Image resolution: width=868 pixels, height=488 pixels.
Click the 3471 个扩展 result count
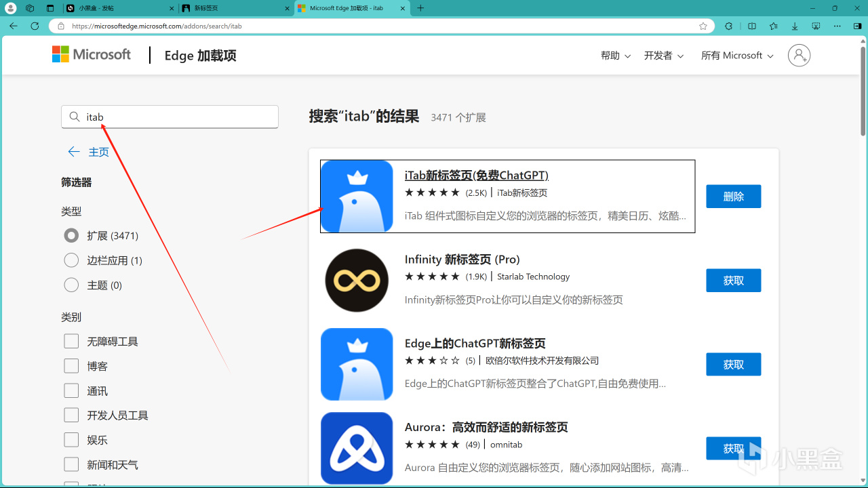[458, 117]
